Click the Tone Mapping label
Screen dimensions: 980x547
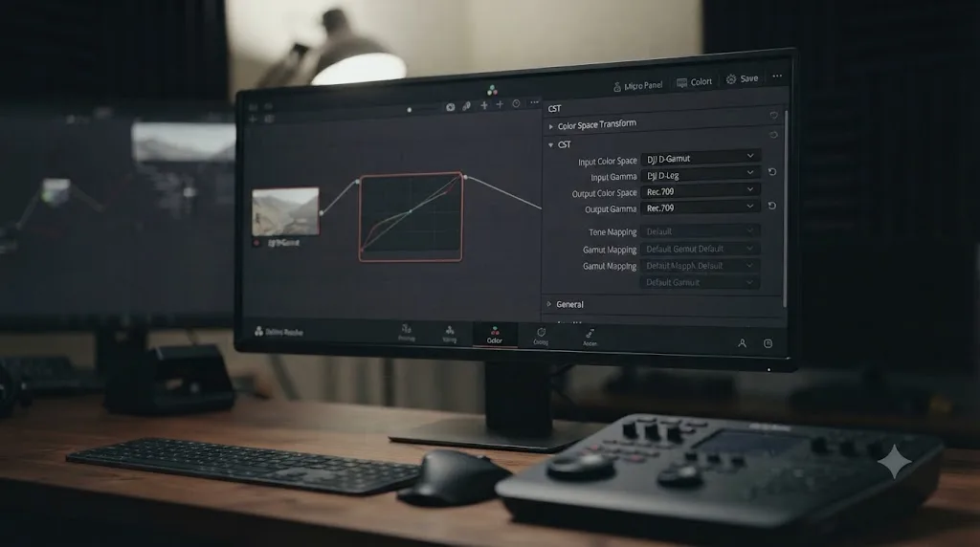click(612, 231)
